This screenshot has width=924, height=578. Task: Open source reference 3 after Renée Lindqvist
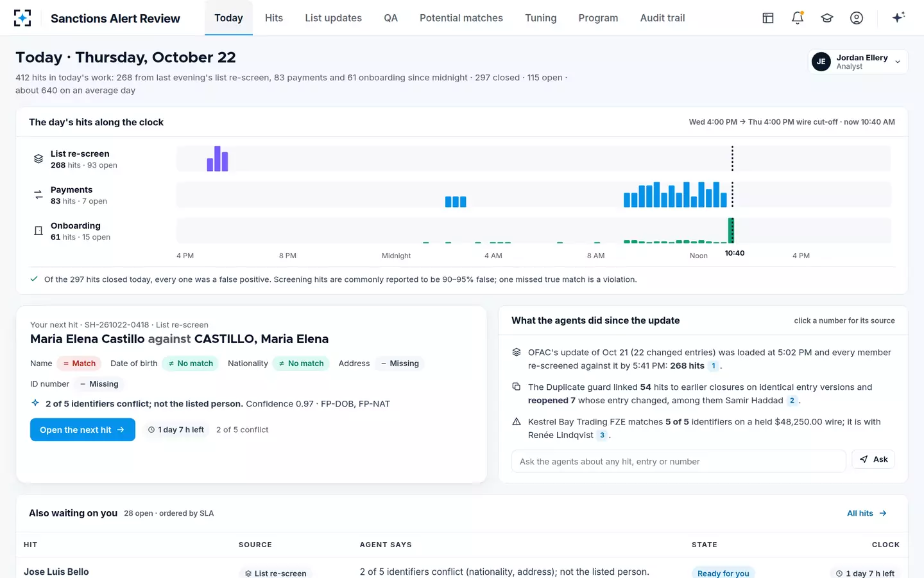pyautogui.click(x=602, y=435)
